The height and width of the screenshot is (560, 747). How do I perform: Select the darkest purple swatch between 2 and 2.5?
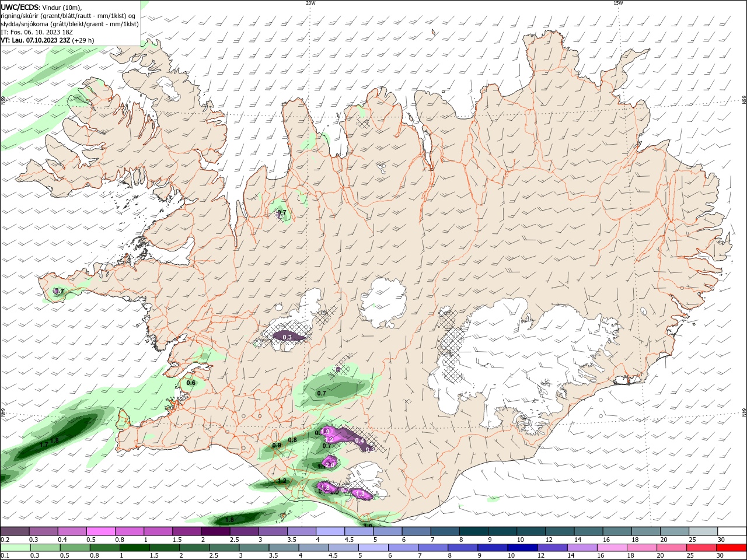pyautogui.click(x=215, y=531)
